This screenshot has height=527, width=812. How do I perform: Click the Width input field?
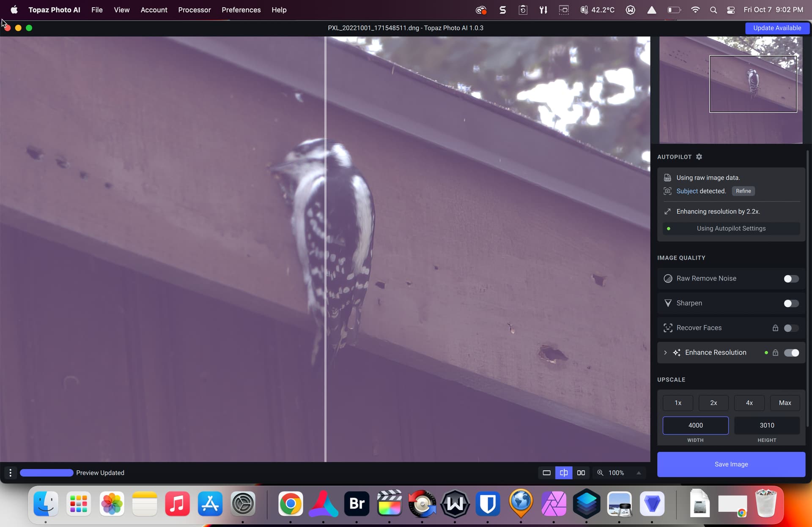point(695,425)
